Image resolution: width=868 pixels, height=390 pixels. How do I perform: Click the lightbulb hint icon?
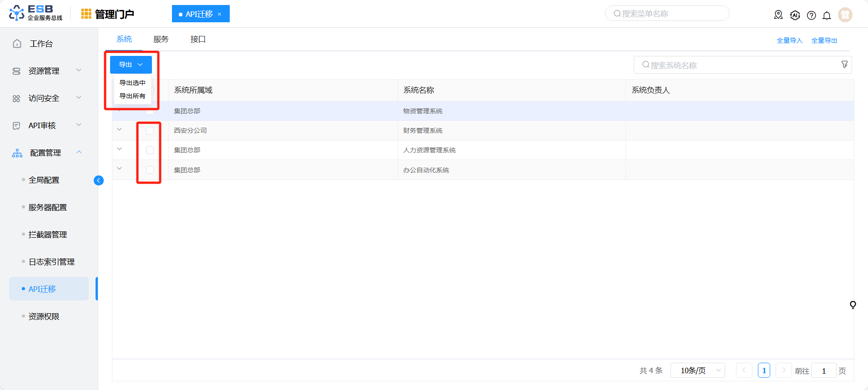coord(853,305)
